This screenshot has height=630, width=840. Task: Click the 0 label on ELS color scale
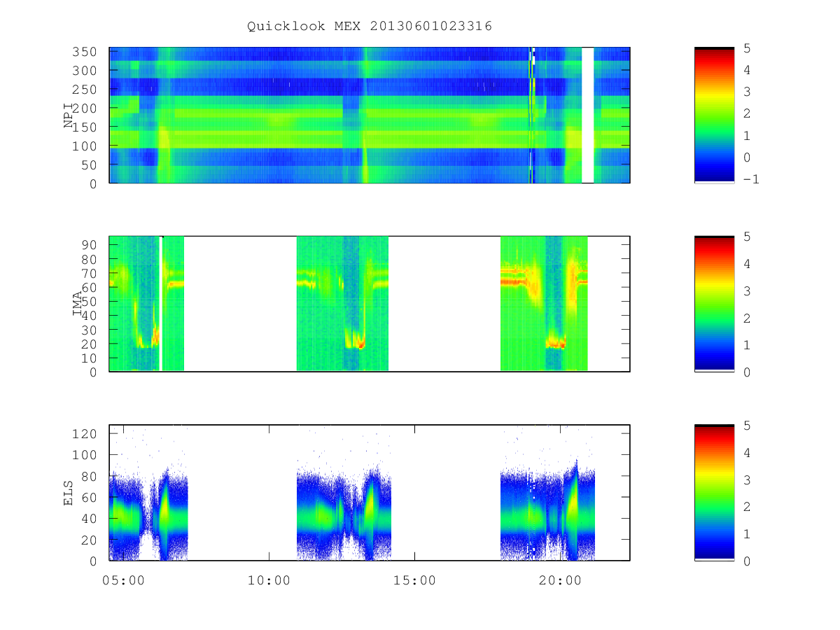(748, 561)
